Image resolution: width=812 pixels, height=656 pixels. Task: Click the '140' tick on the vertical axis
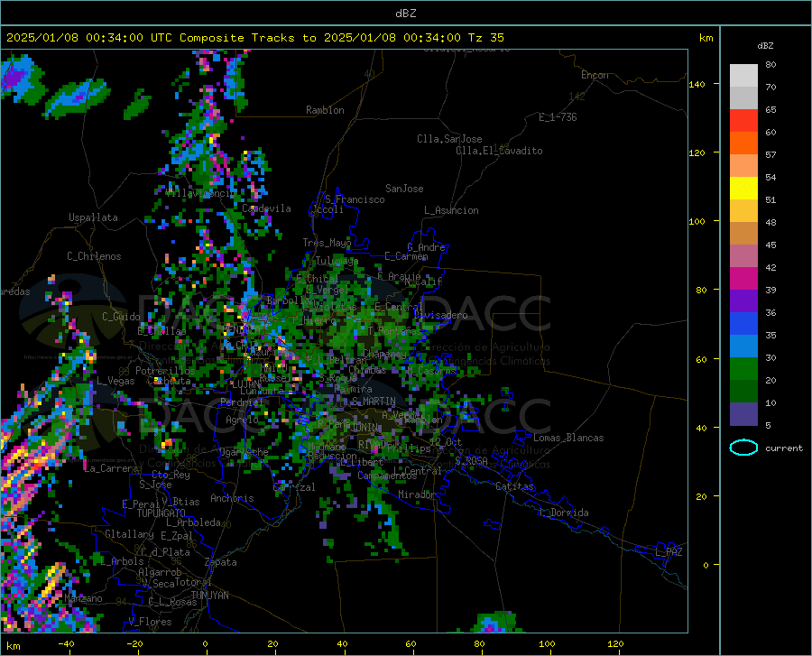pos(697,84)
